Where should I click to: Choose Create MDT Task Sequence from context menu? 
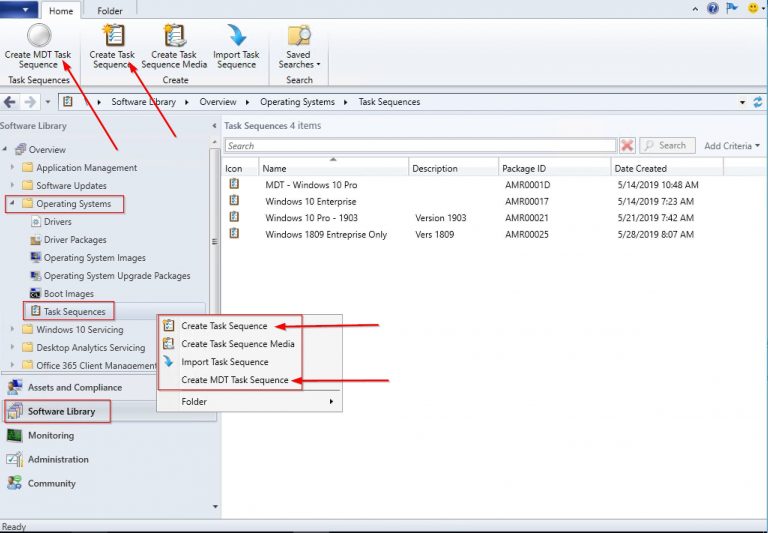click(235, 380)
